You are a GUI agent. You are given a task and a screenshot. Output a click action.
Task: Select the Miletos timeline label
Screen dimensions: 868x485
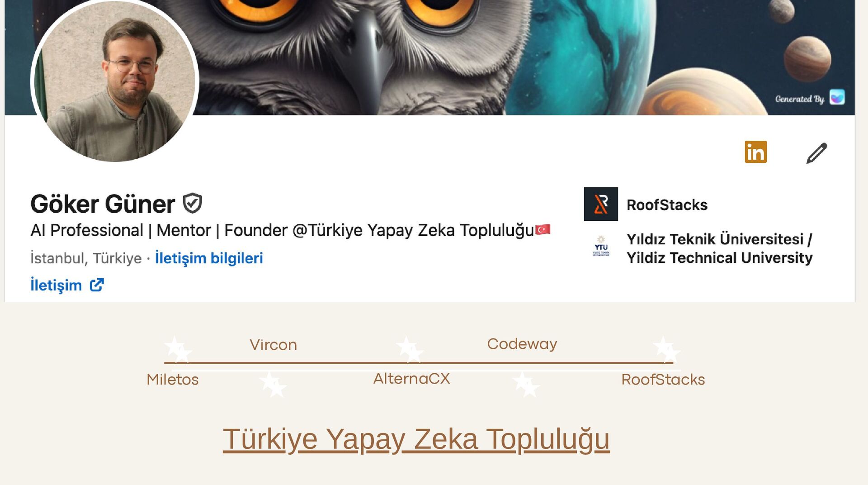point(173,379)
